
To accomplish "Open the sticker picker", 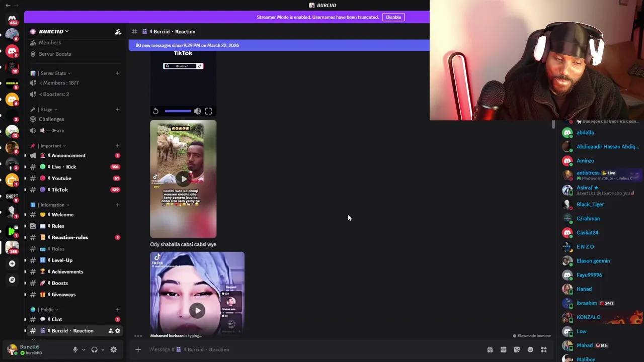I will 517,349.
